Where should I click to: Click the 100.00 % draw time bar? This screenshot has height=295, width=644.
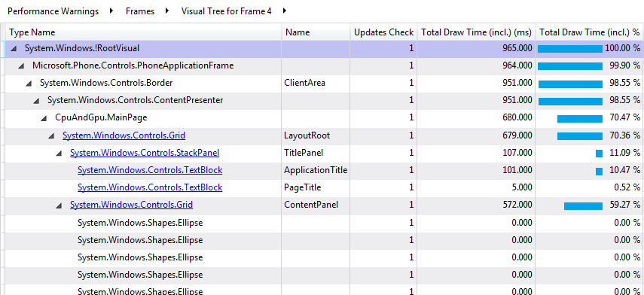click(x=570, y=49)
